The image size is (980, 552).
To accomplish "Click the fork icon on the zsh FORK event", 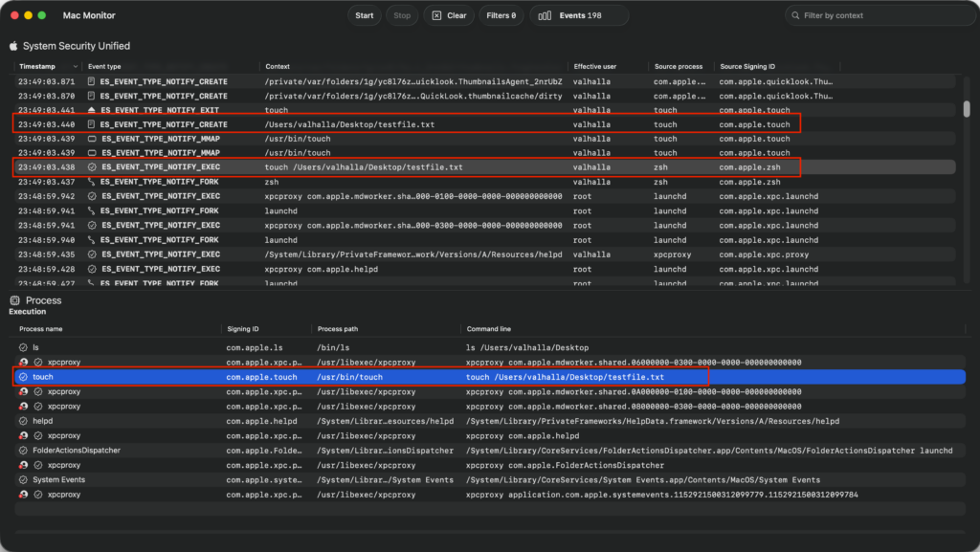I will pyautogui.click(x=92, y=182).
